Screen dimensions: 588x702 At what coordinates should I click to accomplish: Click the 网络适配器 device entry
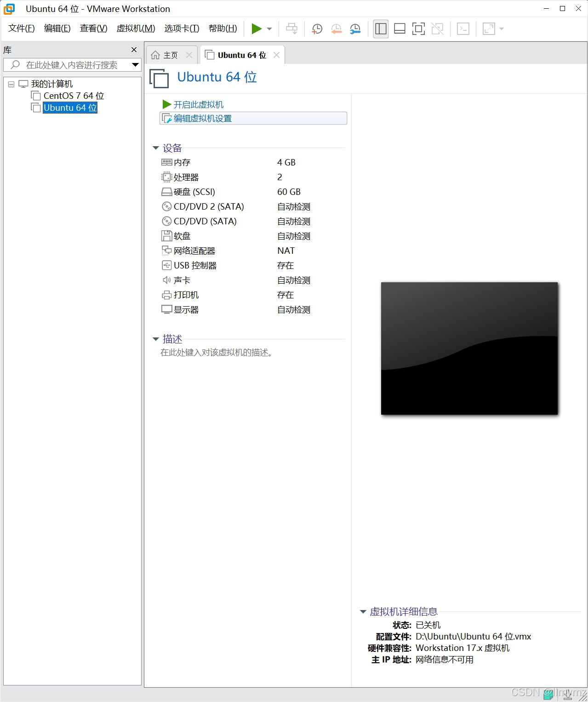tap(194, 251)
